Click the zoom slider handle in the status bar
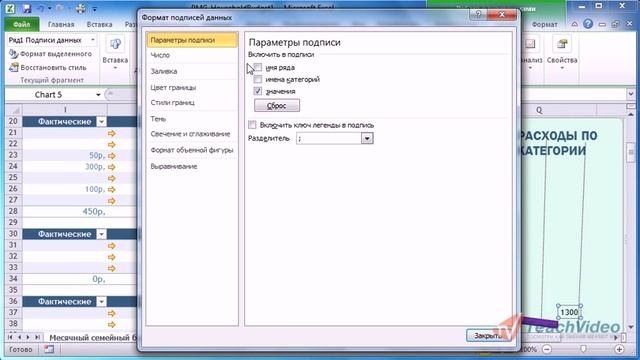The width and height of the screenshot is (640, 360). tap(583, 349)
